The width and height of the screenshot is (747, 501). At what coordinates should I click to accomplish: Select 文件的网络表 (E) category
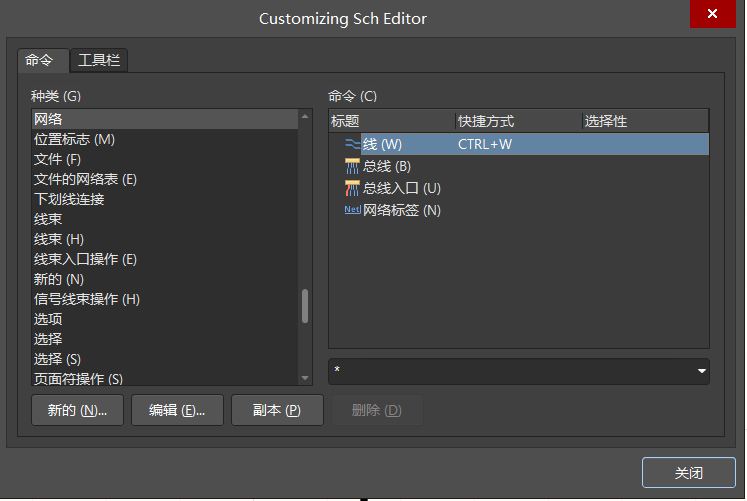click(85, 179)
